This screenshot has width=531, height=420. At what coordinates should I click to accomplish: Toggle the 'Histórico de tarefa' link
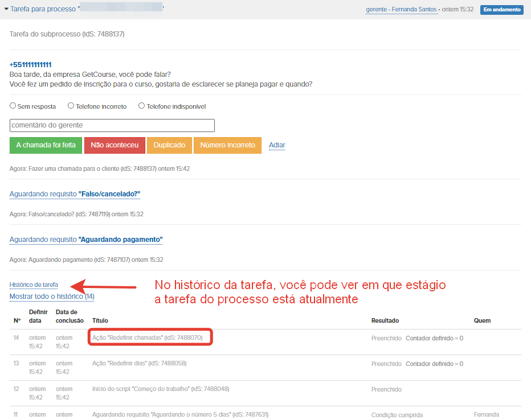34,285
